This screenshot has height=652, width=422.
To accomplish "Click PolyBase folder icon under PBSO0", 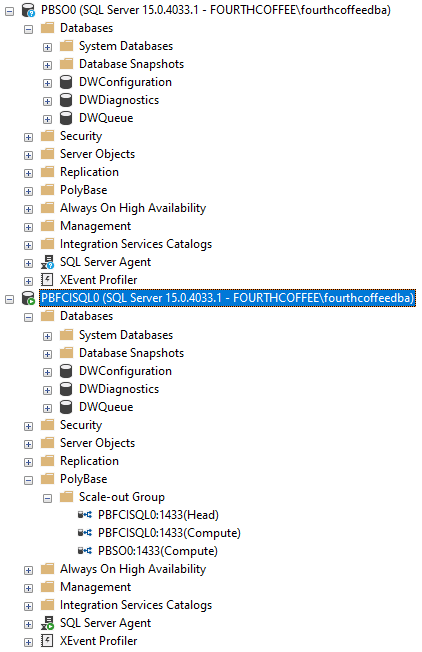I will click(47, 190).
